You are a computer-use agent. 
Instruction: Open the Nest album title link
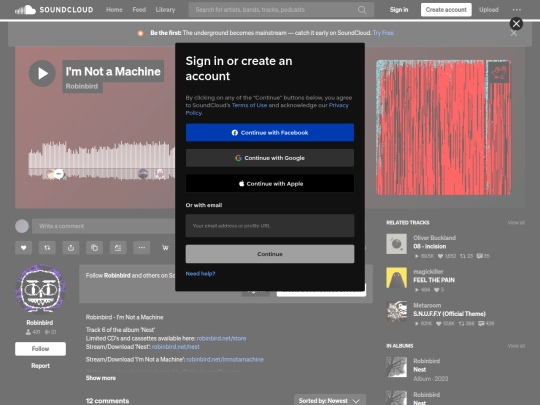[x=419, y=370]
